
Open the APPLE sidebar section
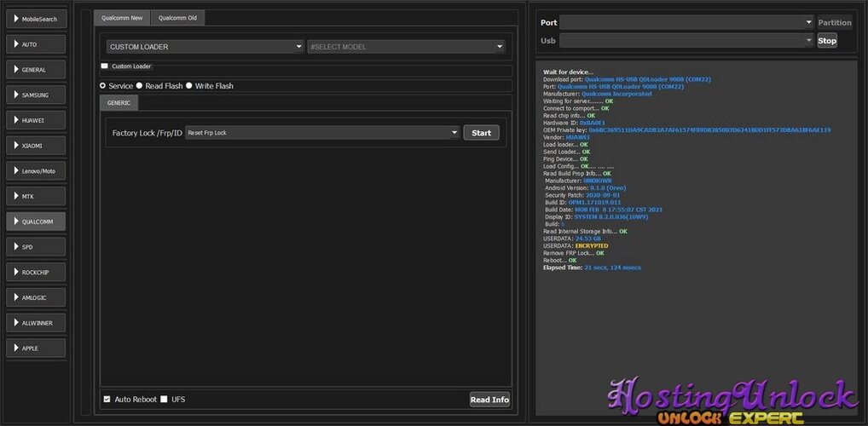tap(36, 348)
